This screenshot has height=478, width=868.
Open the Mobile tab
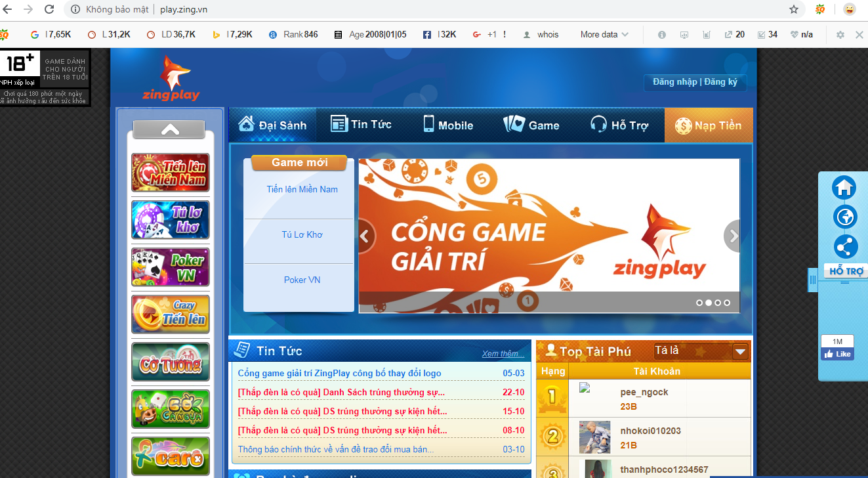coord(448,125)
